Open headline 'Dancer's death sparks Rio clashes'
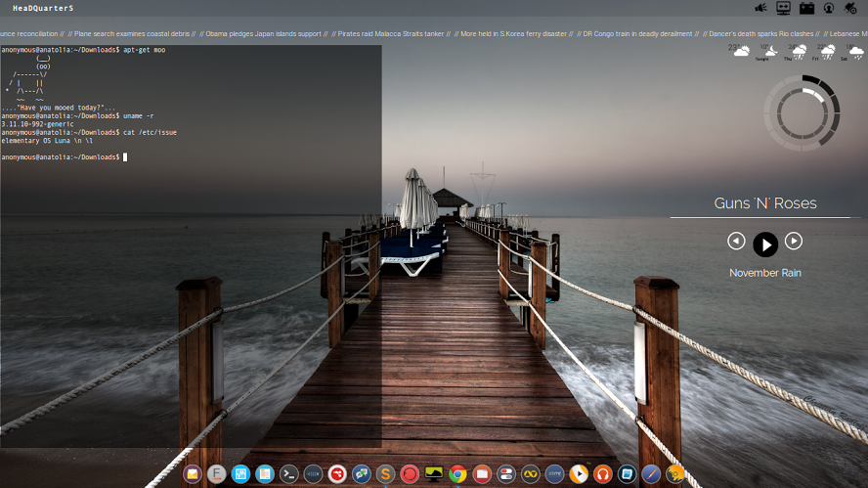 click(x=761, y=34)
